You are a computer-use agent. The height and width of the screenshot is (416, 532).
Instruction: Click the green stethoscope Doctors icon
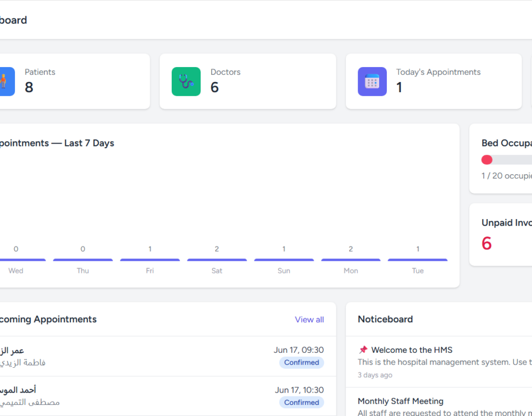pyautogui.click(x=186, y=82)
